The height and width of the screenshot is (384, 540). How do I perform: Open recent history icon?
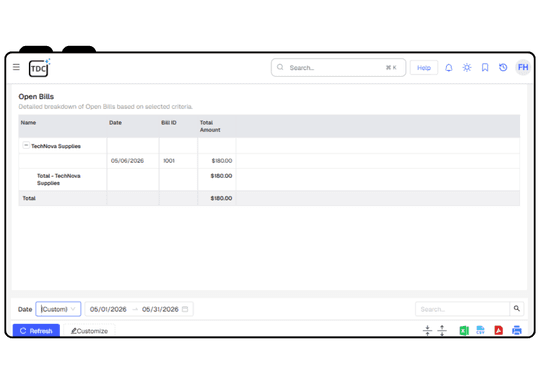click(503, 68)
